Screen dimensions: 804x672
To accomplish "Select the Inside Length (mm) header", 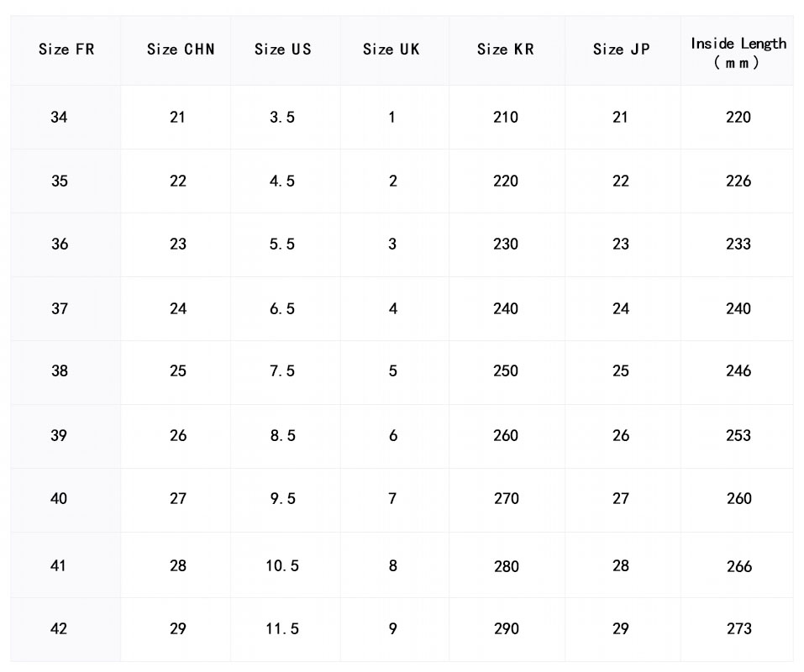I will pyautogui.click(x=738, y=52).
